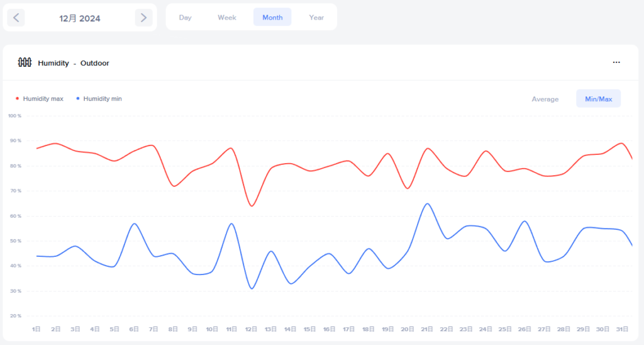Click the blue line dip at 12日

click(252, 288)
